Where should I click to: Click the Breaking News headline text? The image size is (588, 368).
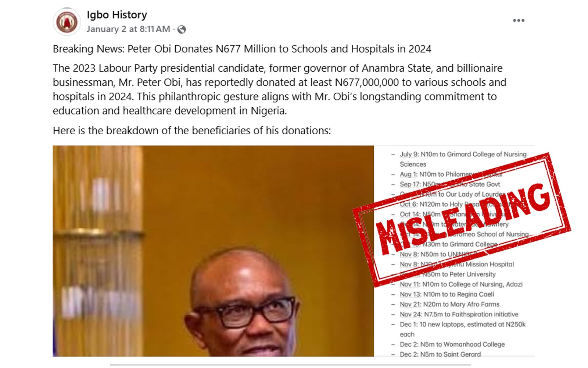pos(242,49)
